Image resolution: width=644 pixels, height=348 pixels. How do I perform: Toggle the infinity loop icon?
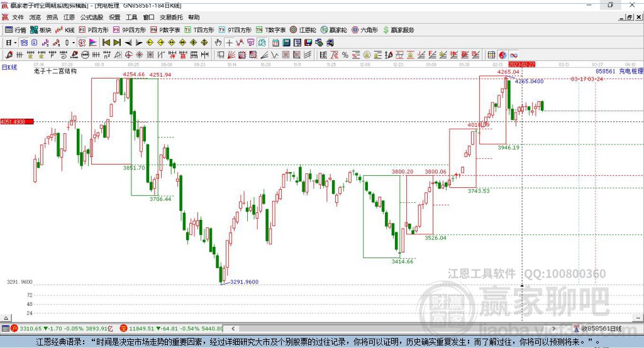[x=513, y=55]
